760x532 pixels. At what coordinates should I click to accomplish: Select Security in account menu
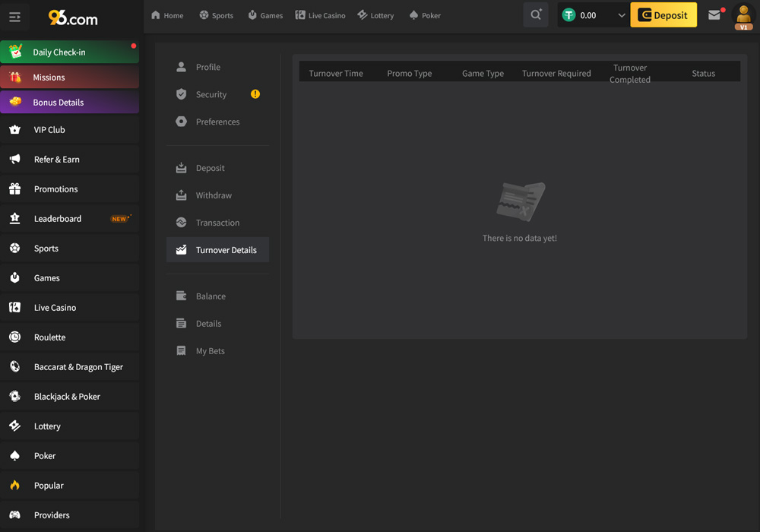coord(211,94)
